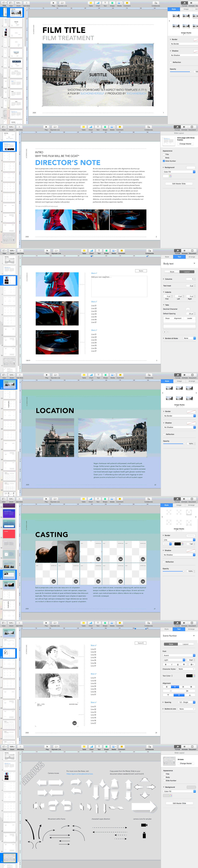The height and width of the screenshot is (868, 198).
Task: Click Edit Master Slide in the Arrows window
Action: pyautogui.click(x=179, y=803)
